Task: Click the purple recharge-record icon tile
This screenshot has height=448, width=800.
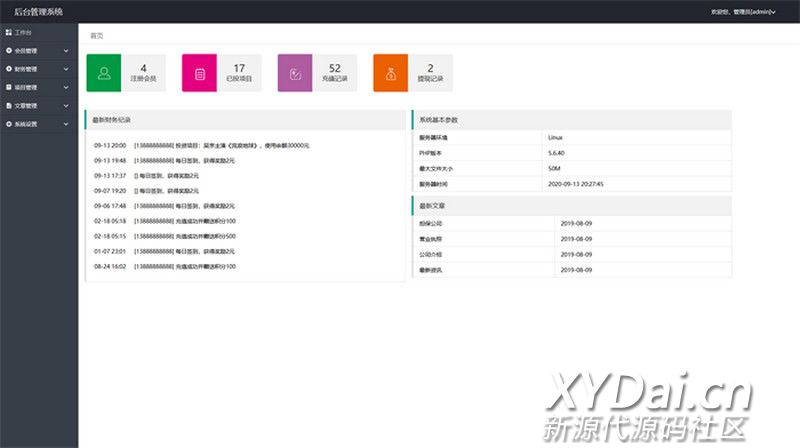Action: click(295, 73)
